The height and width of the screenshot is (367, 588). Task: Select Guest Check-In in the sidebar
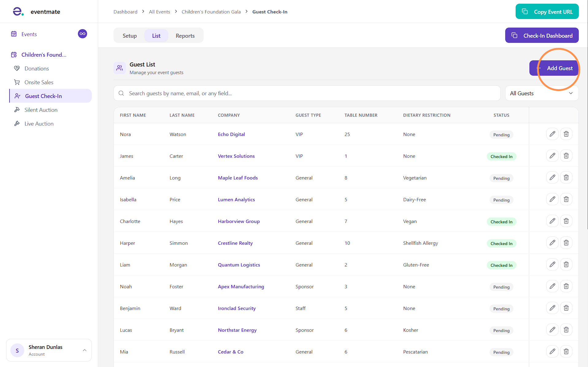[51, 96]
